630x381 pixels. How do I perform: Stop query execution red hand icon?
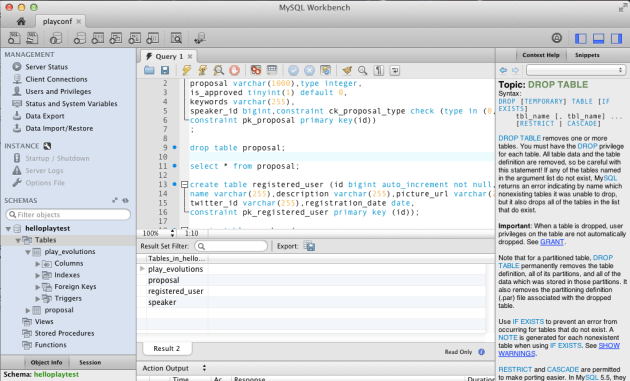coord(234,70)
